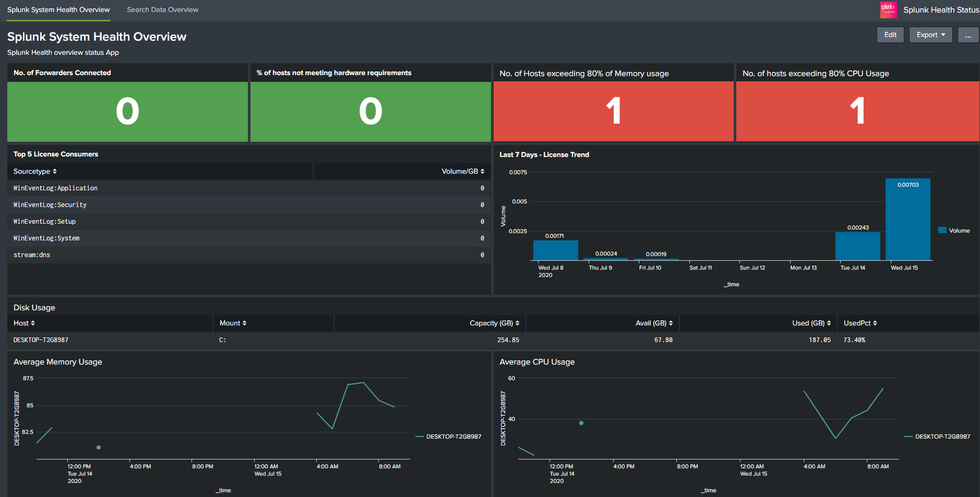Sort the Mount column
This screenshot has height=497, width=980.
click(232, 323)
